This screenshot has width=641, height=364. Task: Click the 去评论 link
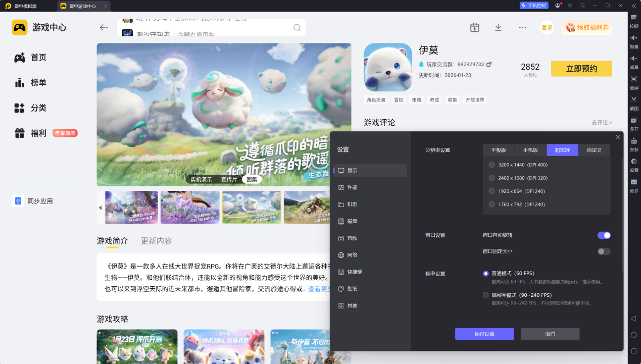coord(602,123)
